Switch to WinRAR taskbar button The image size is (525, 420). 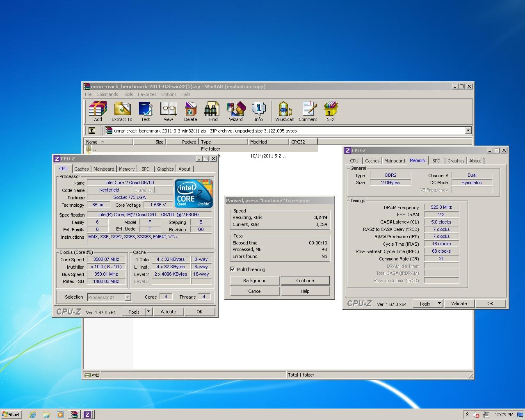(x=74, y=415)
